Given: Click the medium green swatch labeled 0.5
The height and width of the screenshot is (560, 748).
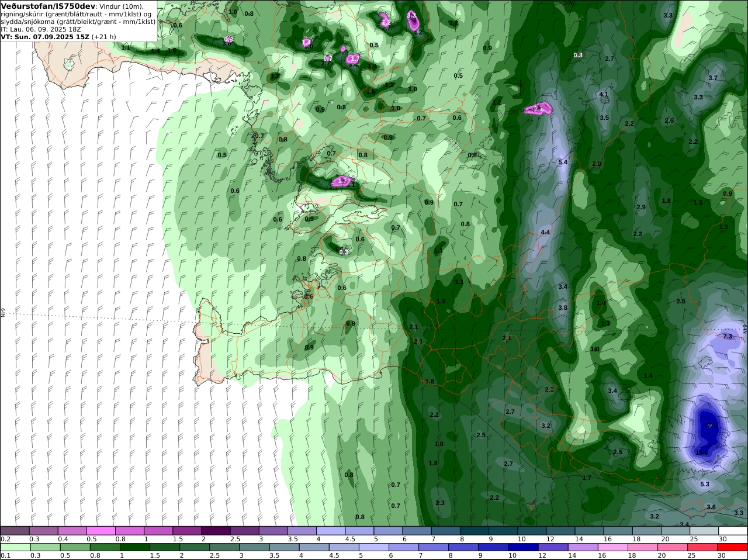Looking at the screenshot, I should click(x=74, y=547).
